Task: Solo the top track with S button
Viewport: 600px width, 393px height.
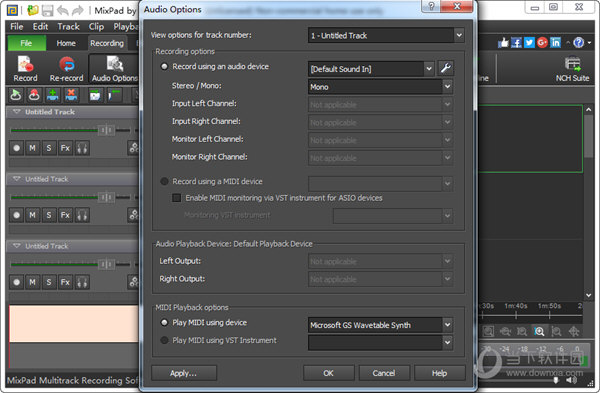Action: click(x=49, y=148)
